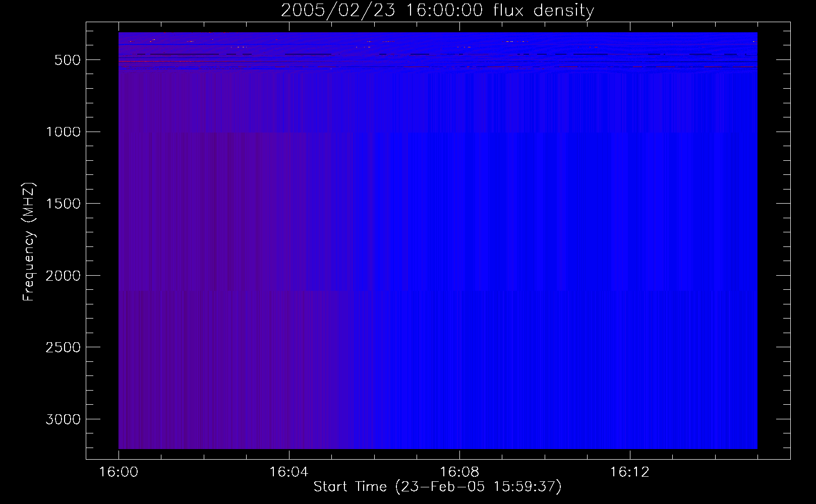Click the "1500" frequency tick label
The width and height of the screenshot is (816, 504).
tap(63, 204)
